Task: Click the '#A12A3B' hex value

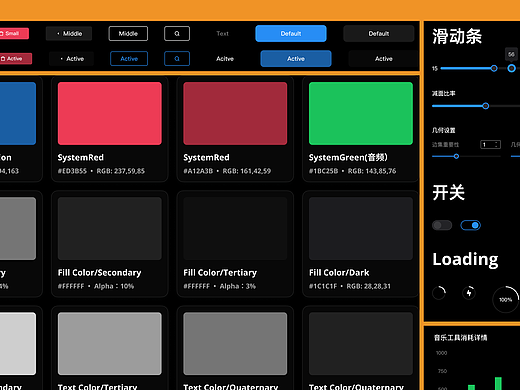Action: tap(198, 171)
